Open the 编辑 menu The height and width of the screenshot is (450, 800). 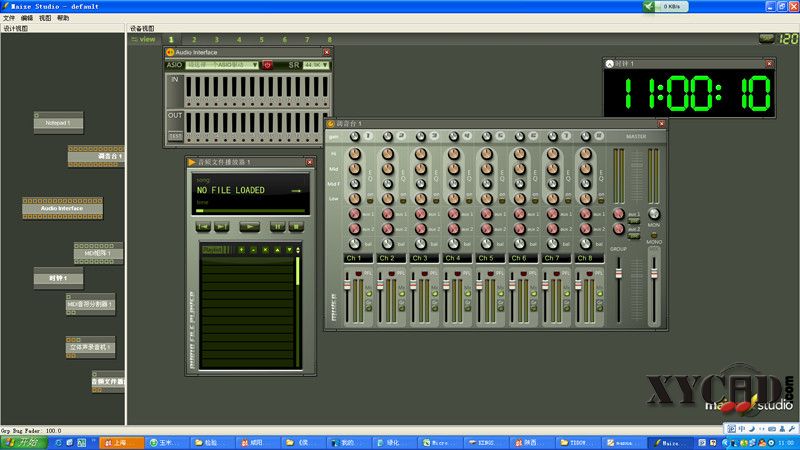[27, 18]
